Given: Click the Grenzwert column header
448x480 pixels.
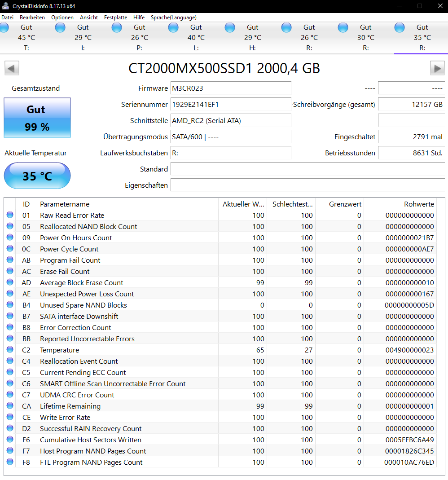Looking at the screenshot, I should point(340,204).
